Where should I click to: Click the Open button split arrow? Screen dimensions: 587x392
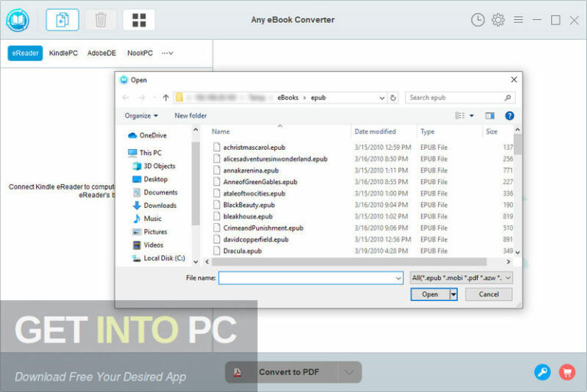pos(453,294)
